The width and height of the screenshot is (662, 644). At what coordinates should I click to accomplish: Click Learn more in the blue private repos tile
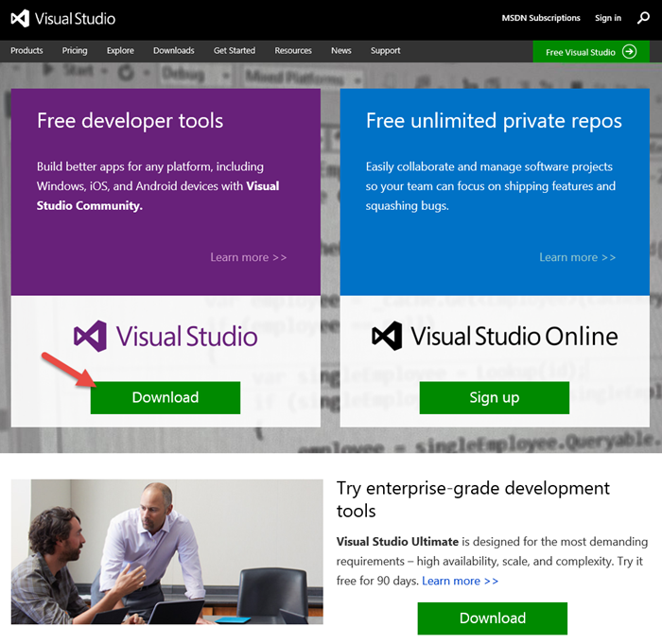click(577, 257)
